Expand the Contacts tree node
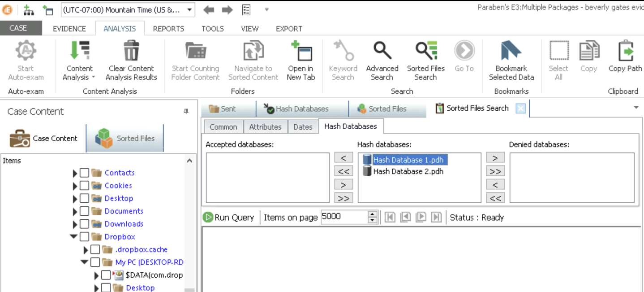 click(x=75, y=173)
